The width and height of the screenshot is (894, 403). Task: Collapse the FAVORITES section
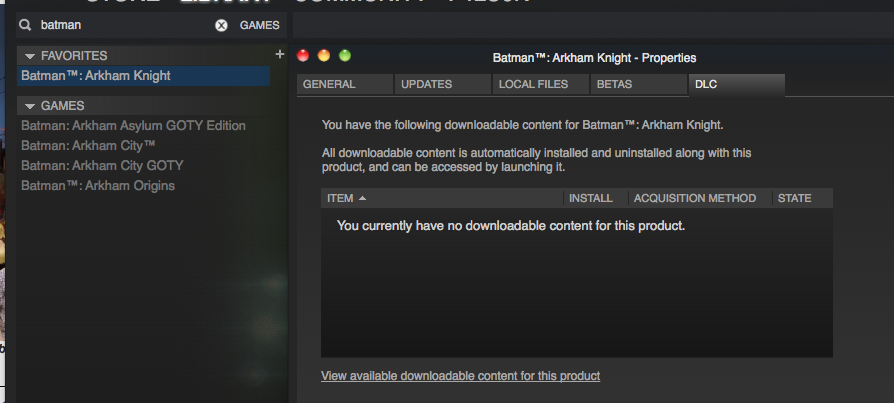click(x=30, y=56)
